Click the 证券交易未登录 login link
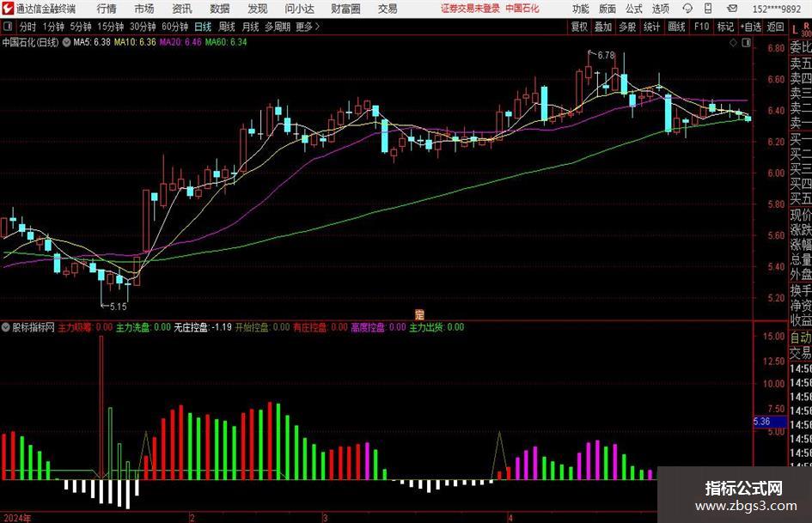The height and width of the screenshot is (523, 812). click(x=470, y=9)
